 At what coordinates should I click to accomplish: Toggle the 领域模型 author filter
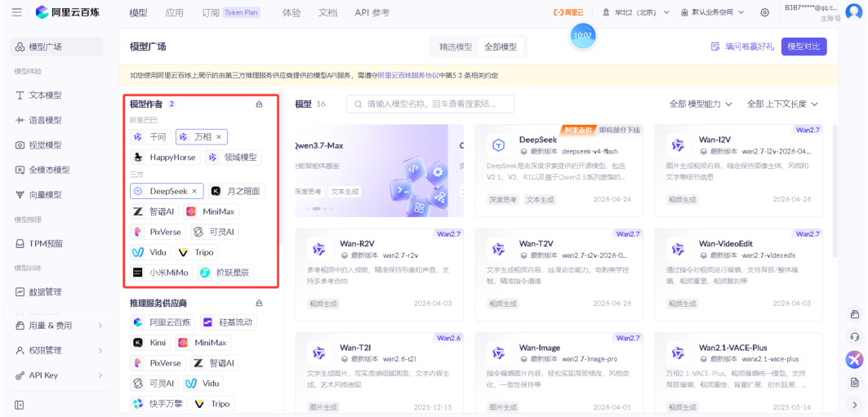(x=234, y=157)
